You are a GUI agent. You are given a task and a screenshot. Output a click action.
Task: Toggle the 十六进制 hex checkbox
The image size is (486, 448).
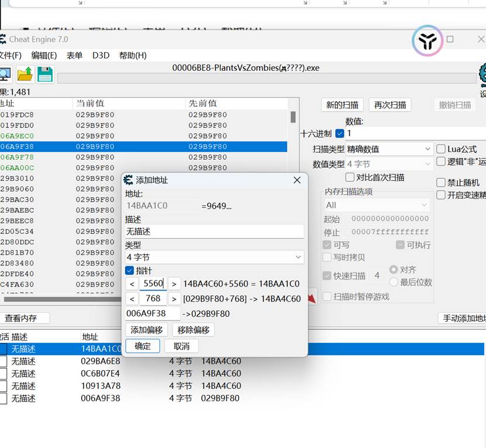pyautogui.click(x=340, y=133)
